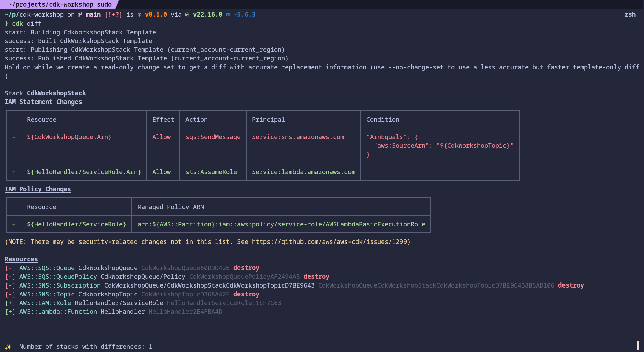Screen dimensions: 644x352
Task: Open the cdk-workshop directory link in prompt
Action: click(x=42, y=15)
